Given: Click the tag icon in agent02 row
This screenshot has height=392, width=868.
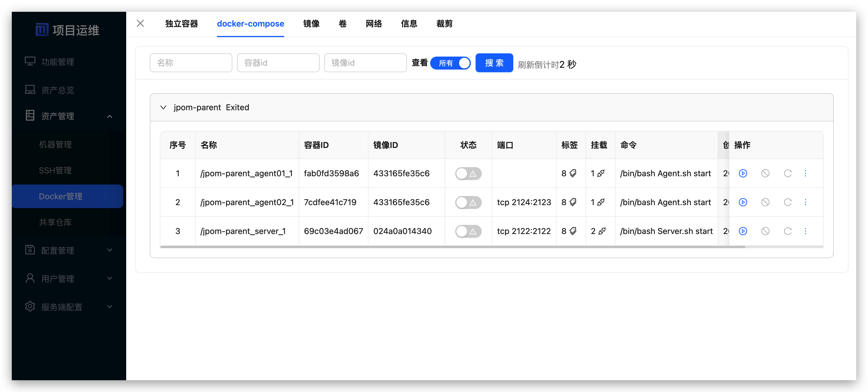Looking at the screenshot, I should coord(573,202).
